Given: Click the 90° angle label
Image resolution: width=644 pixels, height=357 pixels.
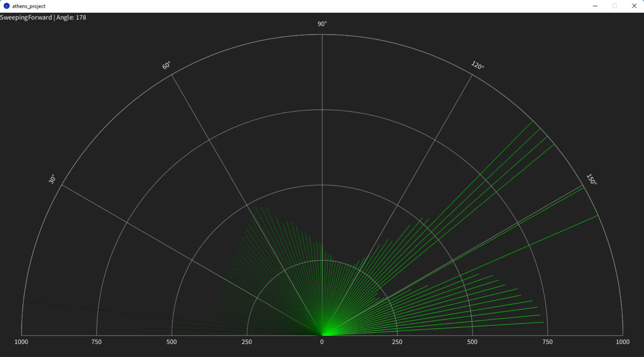Looking at the screenshot, I should tap(322, 24).
